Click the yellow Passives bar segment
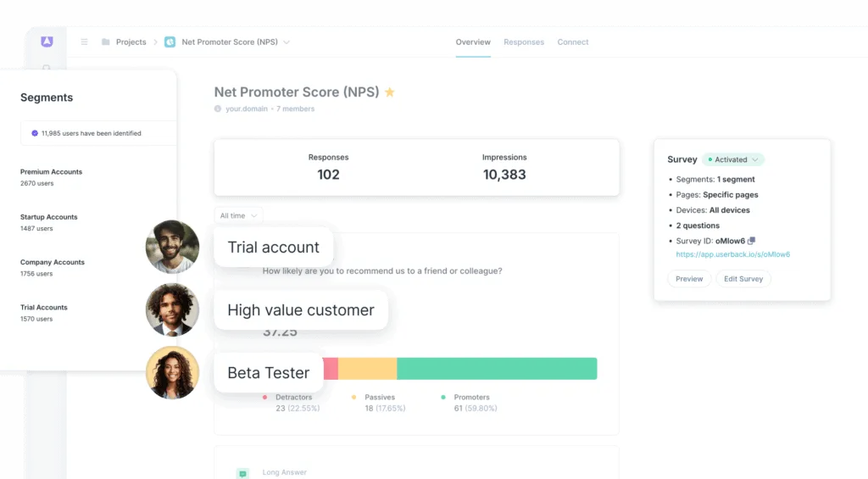Screen dimensions: 868x479 pos(368,369)
